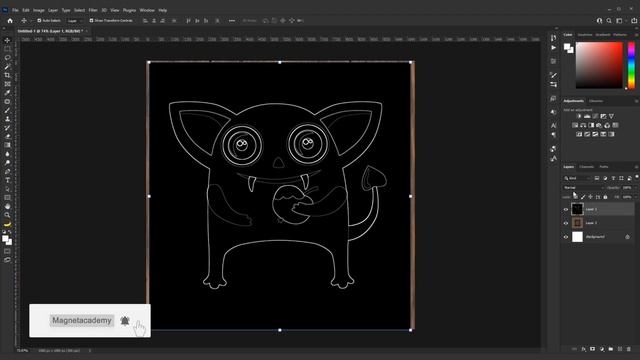Select the Path Selection tool
This screenshot has width=640, height=360.
point(7,189)
